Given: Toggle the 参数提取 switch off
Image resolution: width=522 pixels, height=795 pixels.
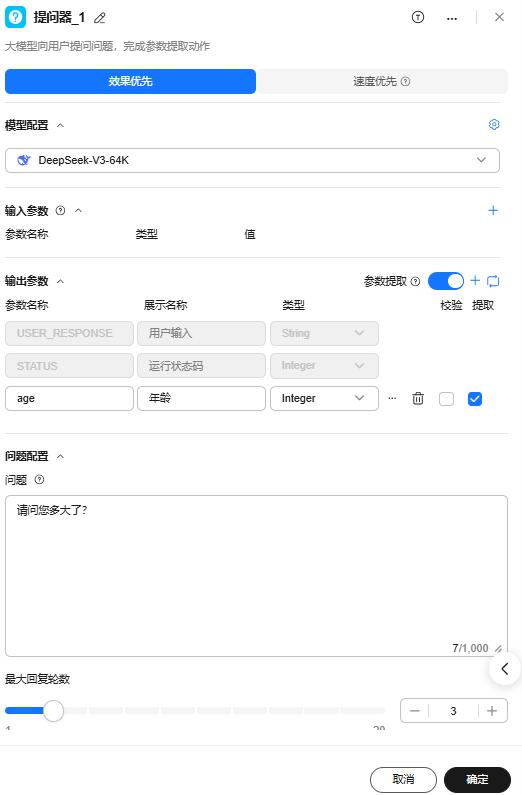Looking at the screenshot, I should point(446,281).
